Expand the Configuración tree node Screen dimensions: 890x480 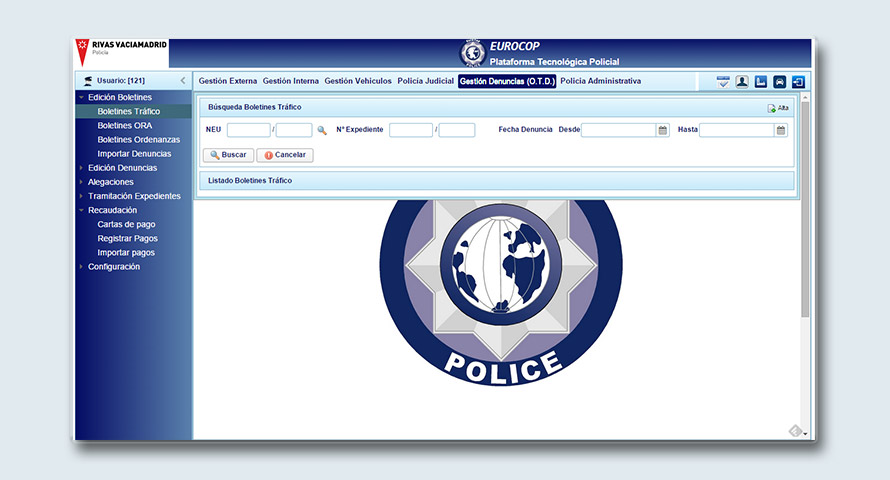pos(81,267)
